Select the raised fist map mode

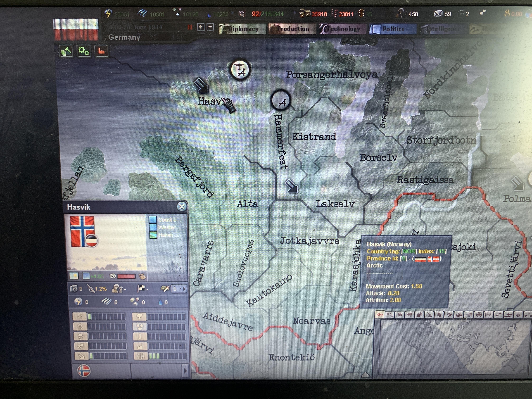pyautogui.click(x=518, y=315)
